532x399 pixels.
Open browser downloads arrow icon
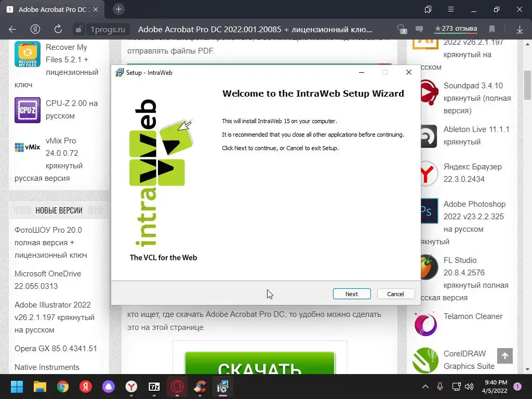tap(520, 30)
